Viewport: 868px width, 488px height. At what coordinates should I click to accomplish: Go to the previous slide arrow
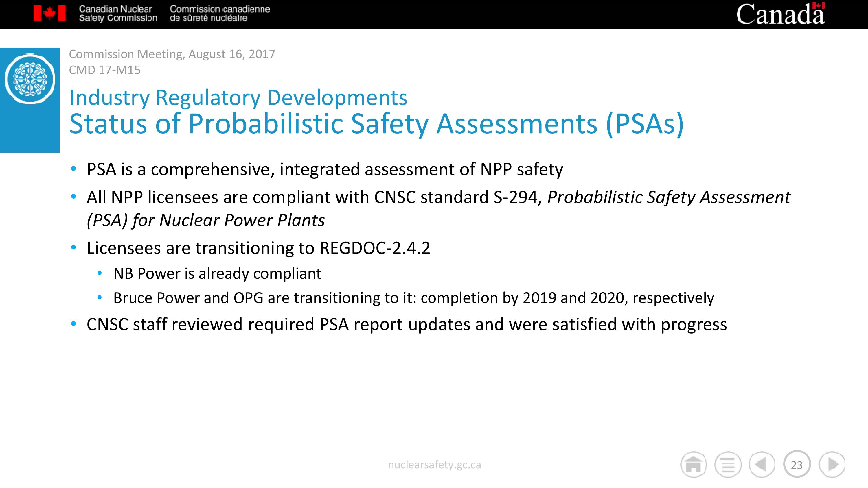coord(762,464)
